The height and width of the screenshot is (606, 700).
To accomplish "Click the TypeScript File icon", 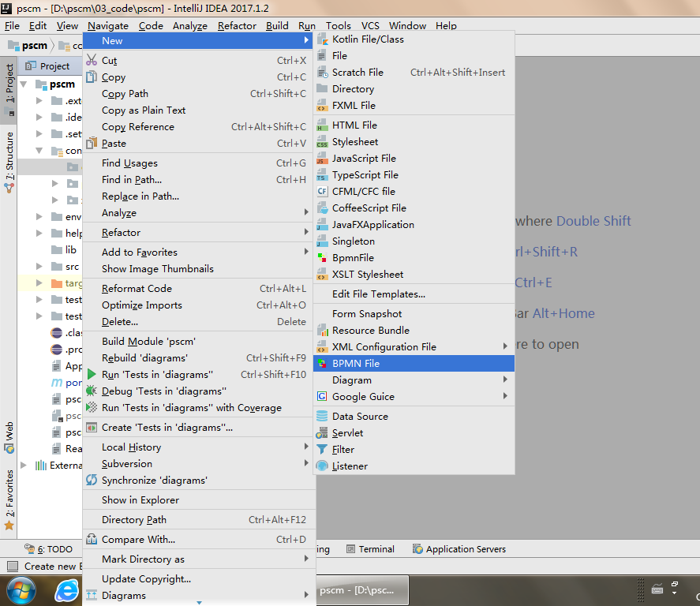I will tap(322, 175).
